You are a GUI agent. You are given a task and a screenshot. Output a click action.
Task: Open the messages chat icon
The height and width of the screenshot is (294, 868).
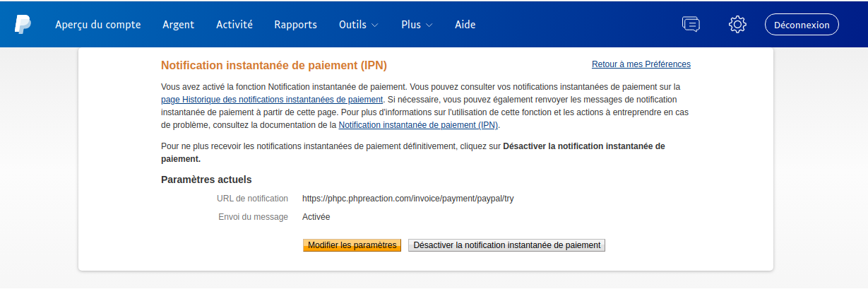690,24
